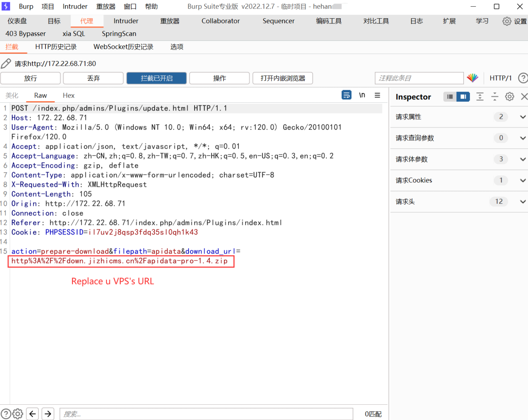Open the 重放器 menu in menu bar
Screen dimensions: 528x420
(106, 7)
